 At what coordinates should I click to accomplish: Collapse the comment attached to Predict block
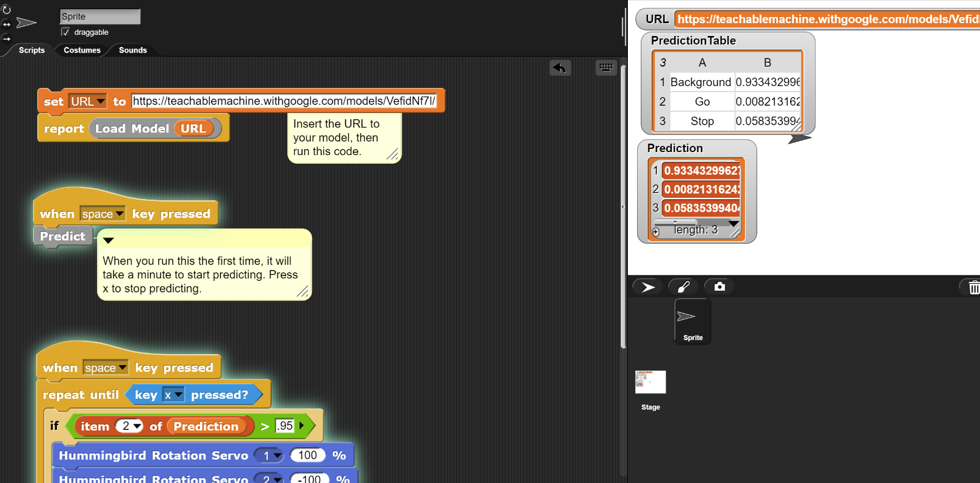click(x=108, y=241)
